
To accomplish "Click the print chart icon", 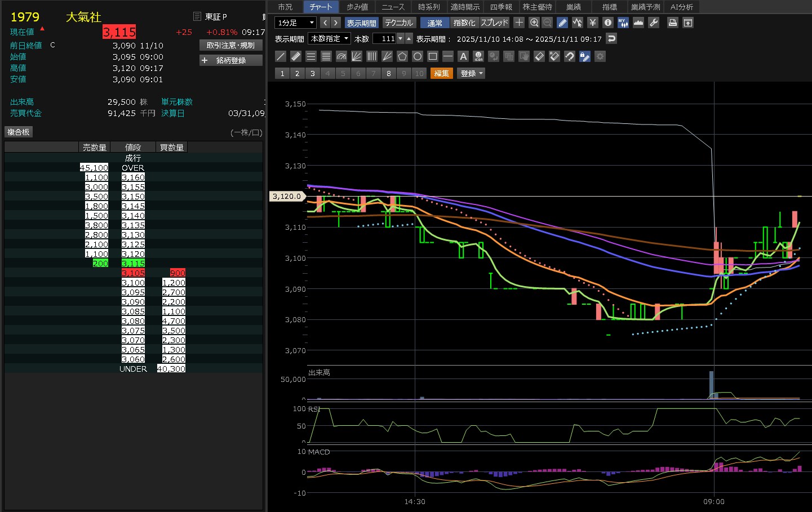I will [x=672, y=23].
